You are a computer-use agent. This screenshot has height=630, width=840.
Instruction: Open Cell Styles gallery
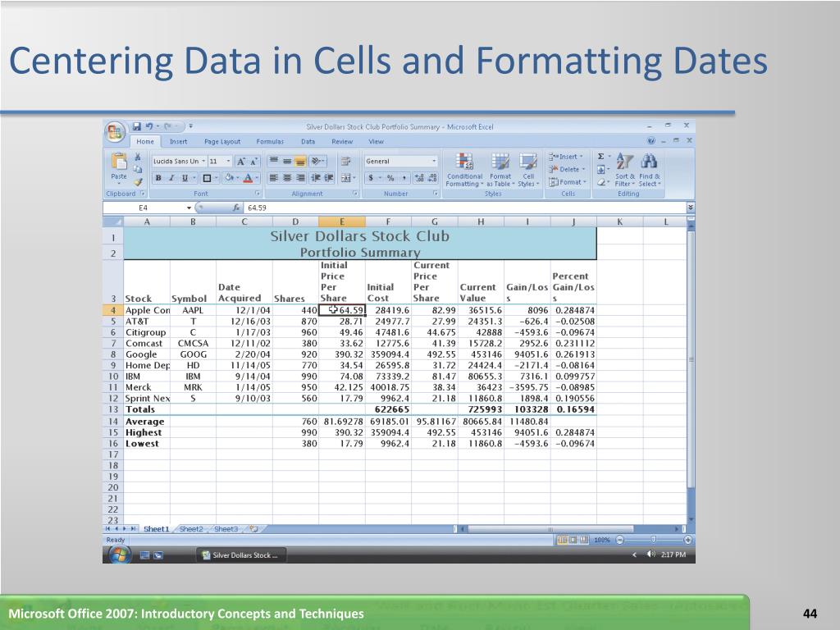[x=528, y=170]
